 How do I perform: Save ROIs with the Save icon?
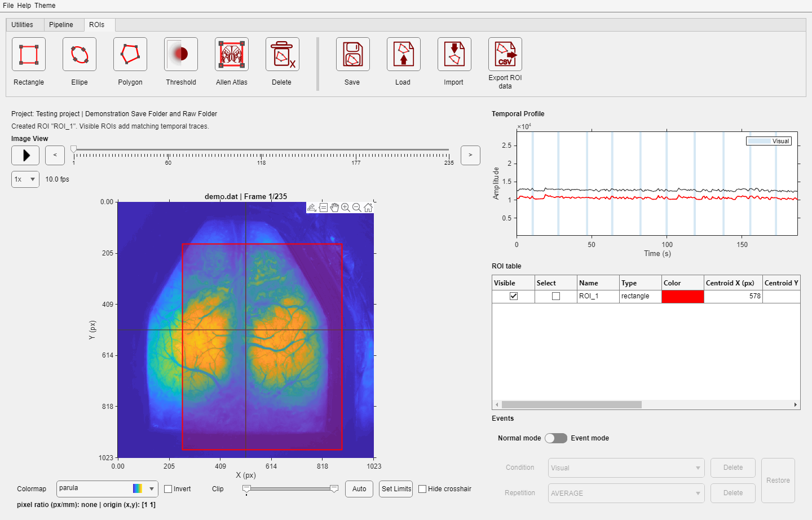tap(353, 54)
